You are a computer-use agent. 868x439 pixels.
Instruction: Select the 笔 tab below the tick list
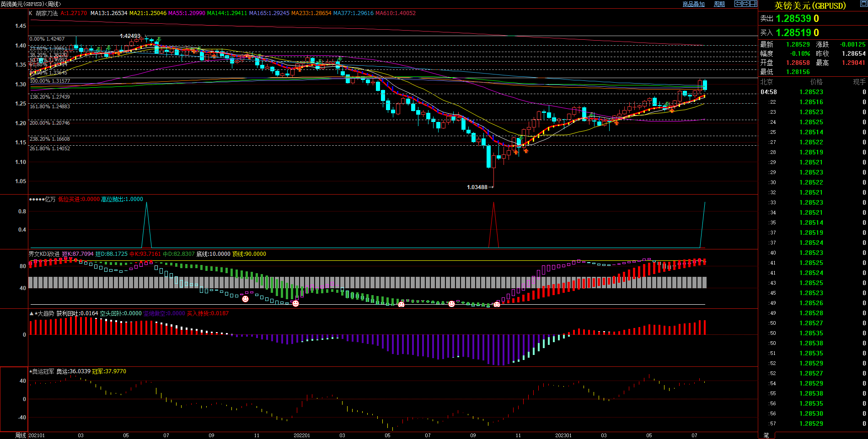[x=766, y=435]
